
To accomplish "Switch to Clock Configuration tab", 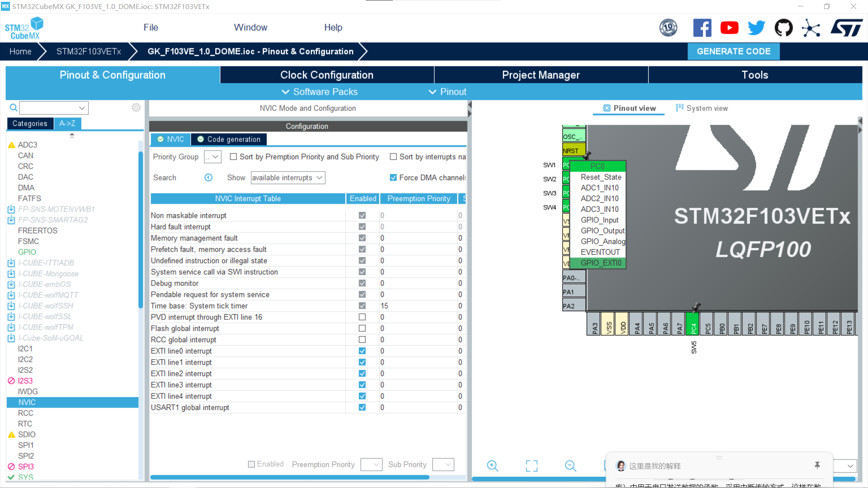I will coord(326,75).
